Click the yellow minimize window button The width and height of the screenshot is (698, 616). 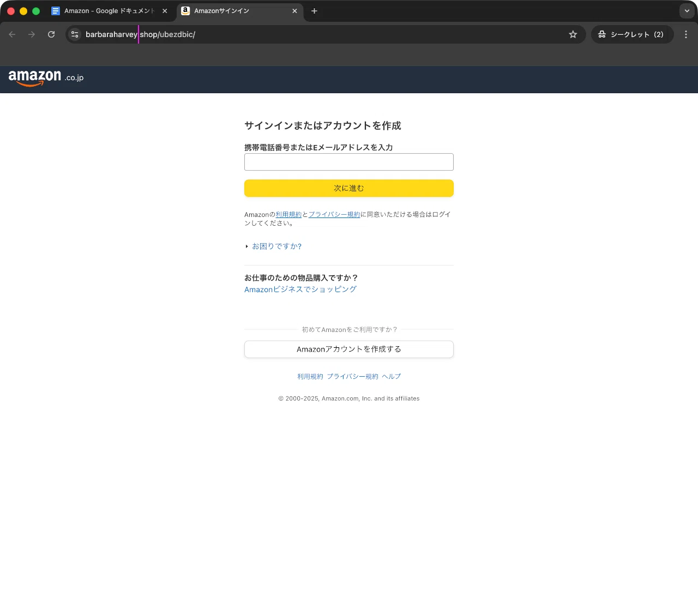pyautogui.click(x=23, y=11)
